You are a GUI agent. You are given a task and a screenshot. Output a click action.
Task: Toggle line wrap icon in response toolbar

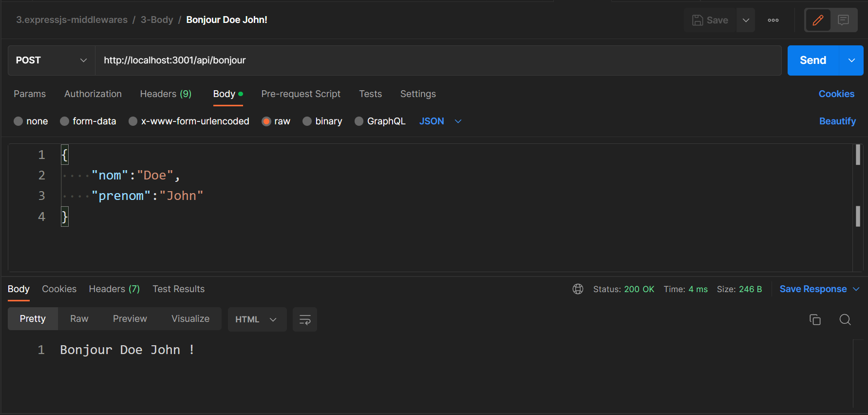305,319
